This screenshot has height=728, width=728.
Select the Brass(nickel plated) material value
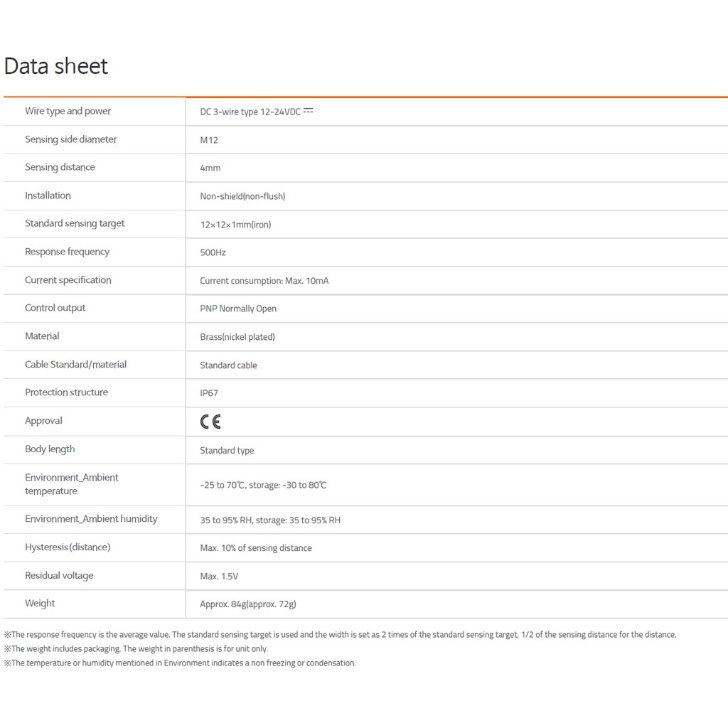click(x=237, y=337)
